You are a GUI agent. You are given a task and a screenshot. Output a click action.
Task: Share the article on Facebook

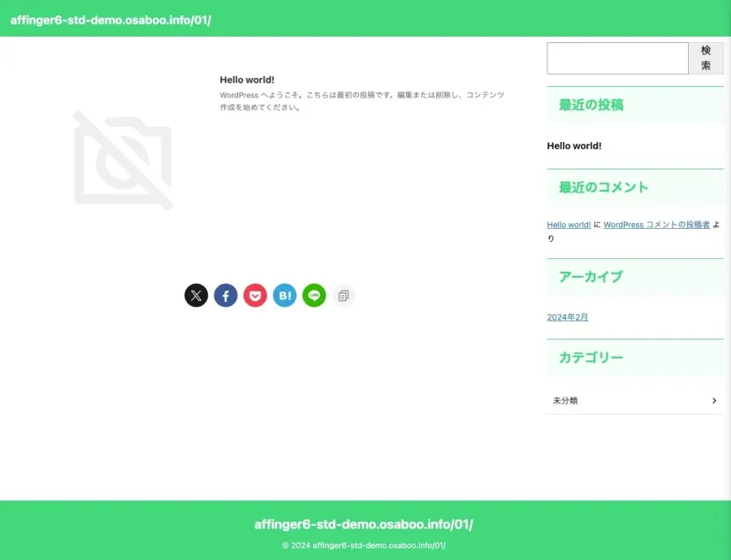[x=225, y=295]
